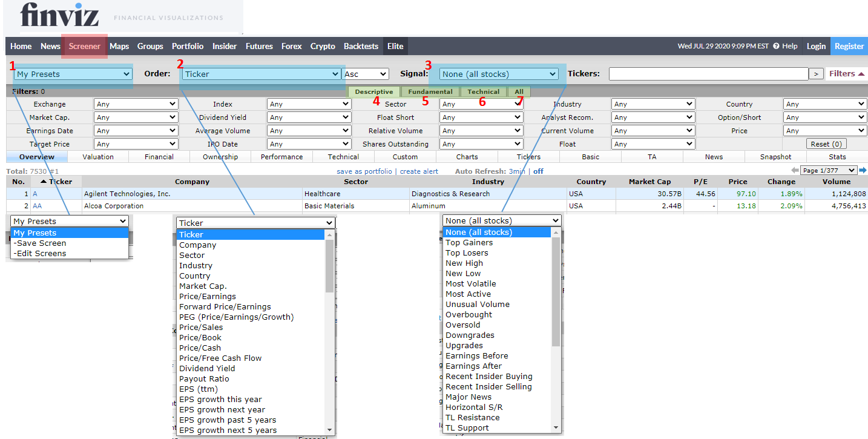Image resolution: width=868 pixels, height=439 pixels.
Task: Select the Performance view tab
Action: (282, 157)
